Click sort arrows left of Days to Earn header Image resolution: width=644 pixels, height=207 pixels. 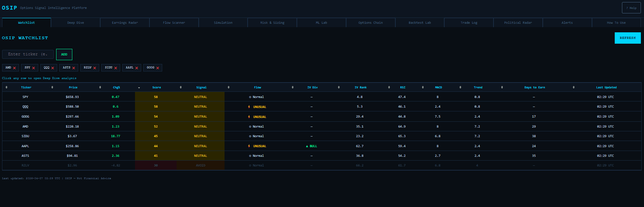tap(502, 87)
